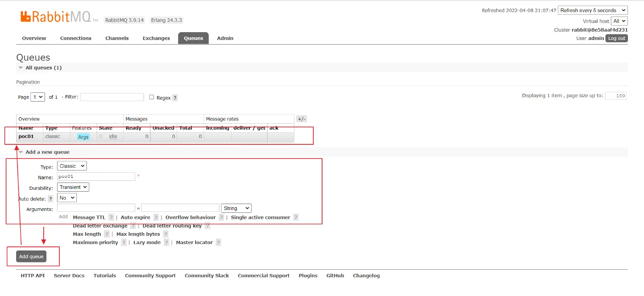Show help for Overflow behaviour argument
This screenshot has width=644, height=296.
[x=221, y=217]
